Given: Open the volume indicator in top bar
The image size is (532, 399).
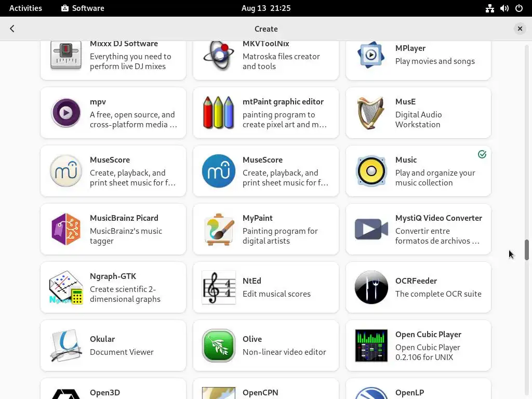Looking at the screenshot, I should pyautogui.click(x=504, y=8).
